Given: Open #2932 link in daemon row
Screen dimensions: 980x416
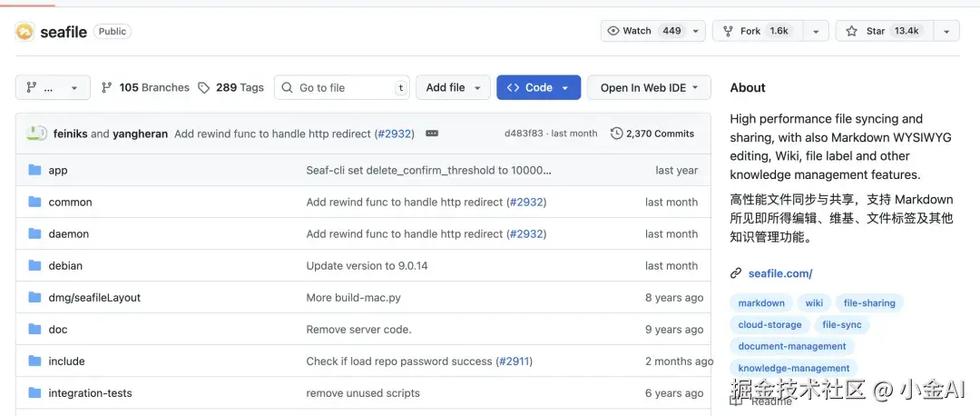Looking at the screenshot, I should [x=526, y=234].
